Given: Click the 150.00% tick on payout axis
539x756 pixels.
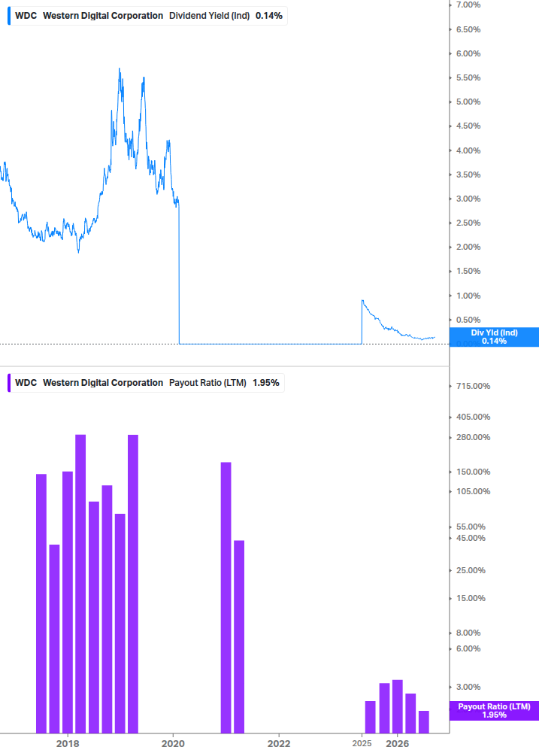Looking at the screenshot, I should [473, 472].
